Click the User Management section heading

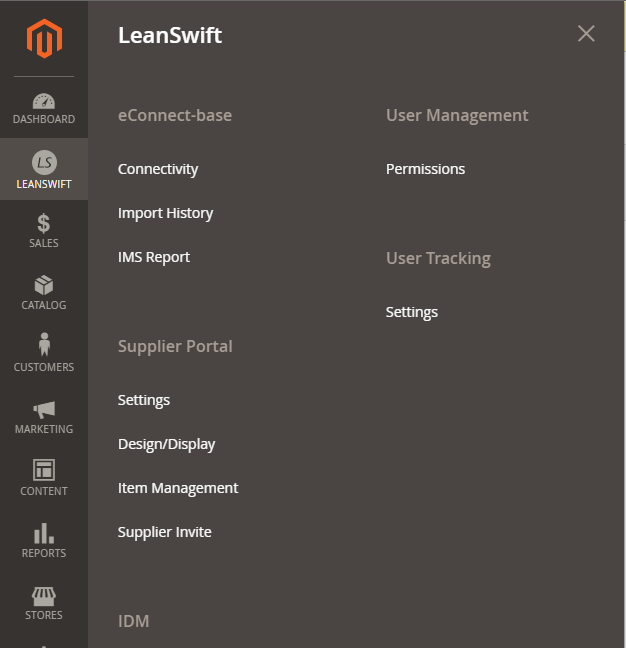tap(457, 116)
